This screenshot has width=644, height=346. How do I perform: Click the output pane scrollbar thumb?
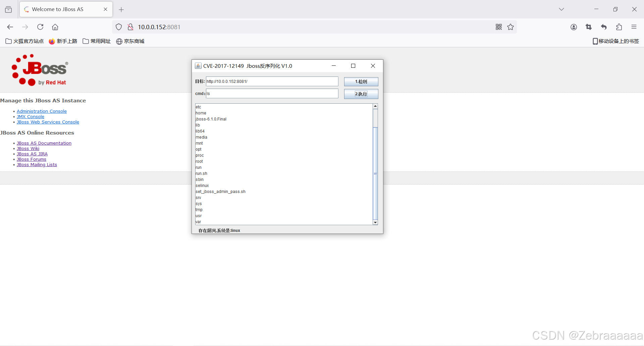375,174
